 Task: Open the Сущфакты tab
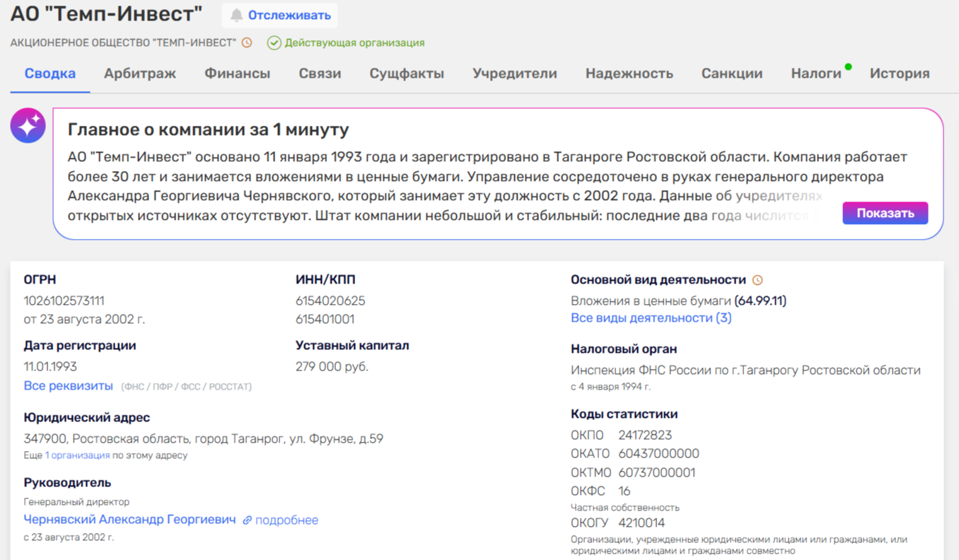pos(407,74)
